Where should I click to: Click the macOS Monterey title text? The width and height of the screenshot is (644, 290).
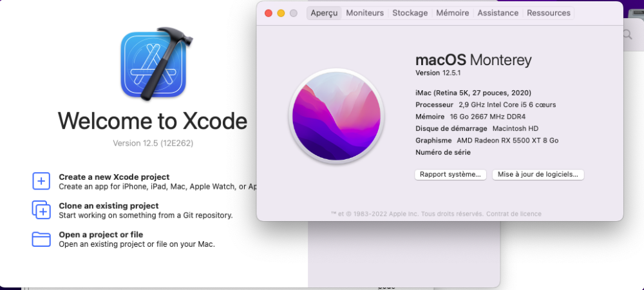click(x=473, y=61)
